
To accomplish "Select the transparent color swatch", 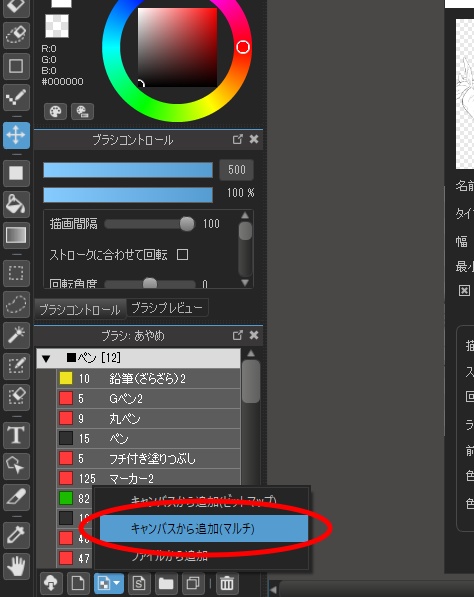I will [x=57, y=26].
